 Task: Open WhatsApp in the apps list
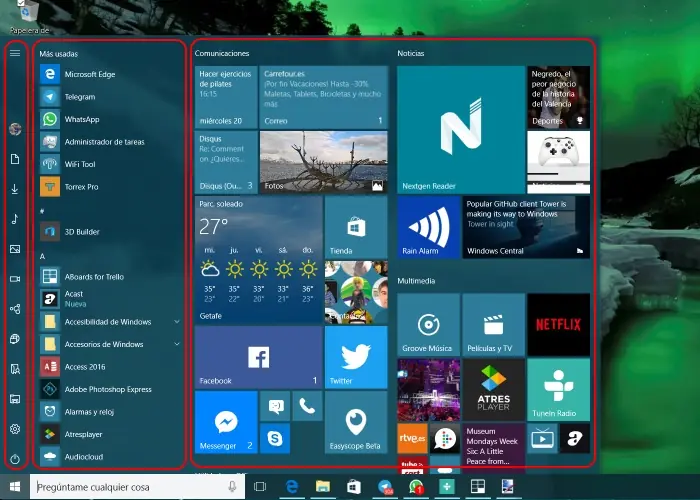point(111,119)
